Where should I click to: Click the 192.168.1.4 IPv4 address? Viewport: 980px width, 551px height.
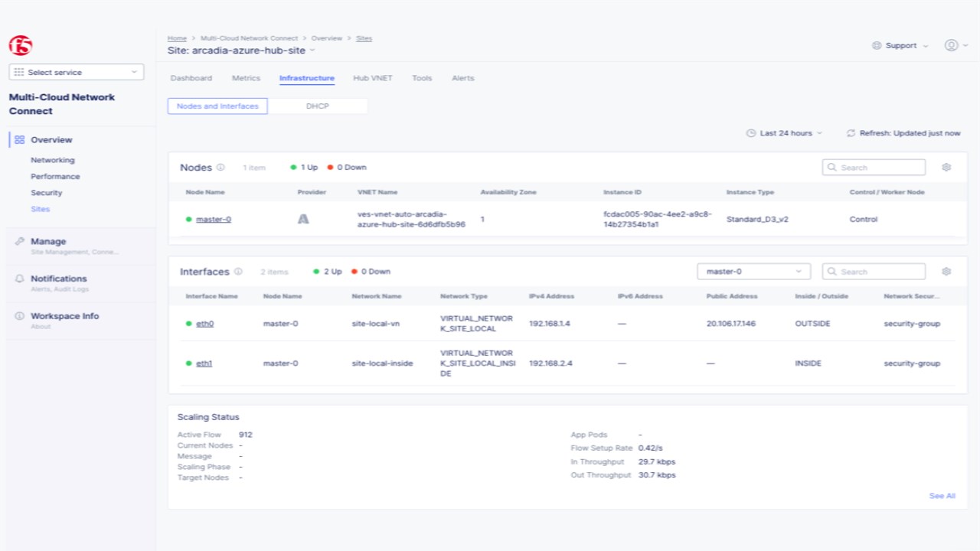click(550, 324)
